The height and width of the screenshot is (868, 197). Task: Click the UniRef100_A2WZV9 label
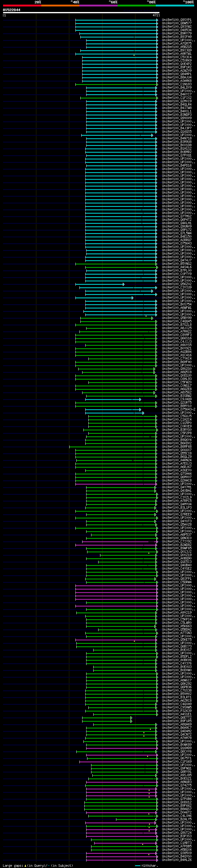coord(176,71)
